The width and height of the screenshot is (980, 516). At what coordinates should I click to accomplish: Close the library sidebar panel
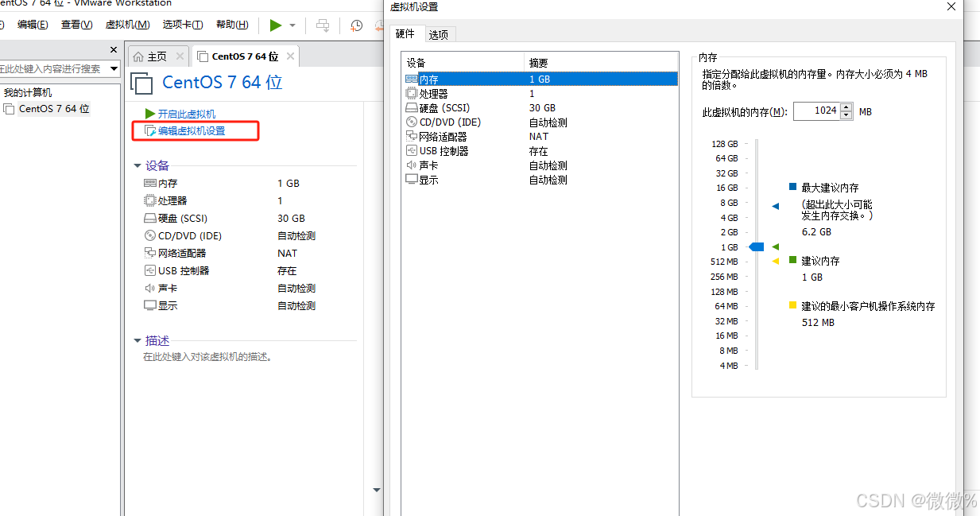point(113,49)
